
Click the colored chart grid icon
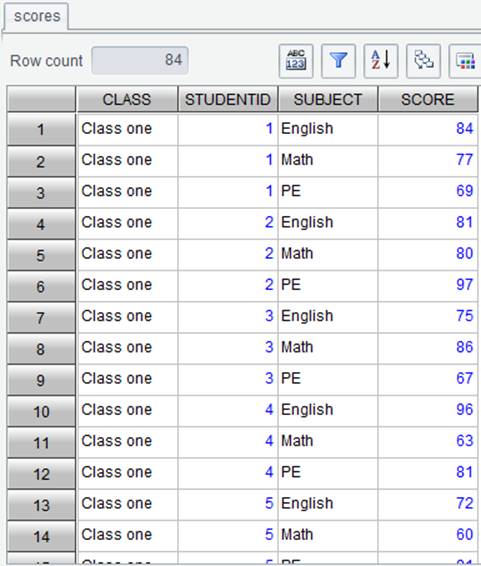(465, 61)
